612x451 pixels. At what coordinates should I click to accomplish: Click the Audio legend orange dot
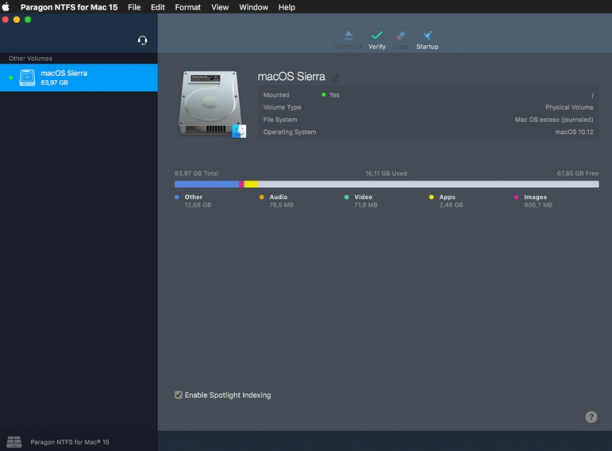point(262,197)
